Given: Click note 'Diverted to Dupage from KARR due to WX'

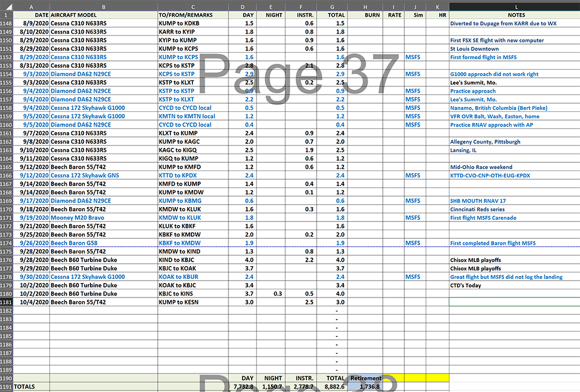Looking at the screenshot, I should point(503,23).
